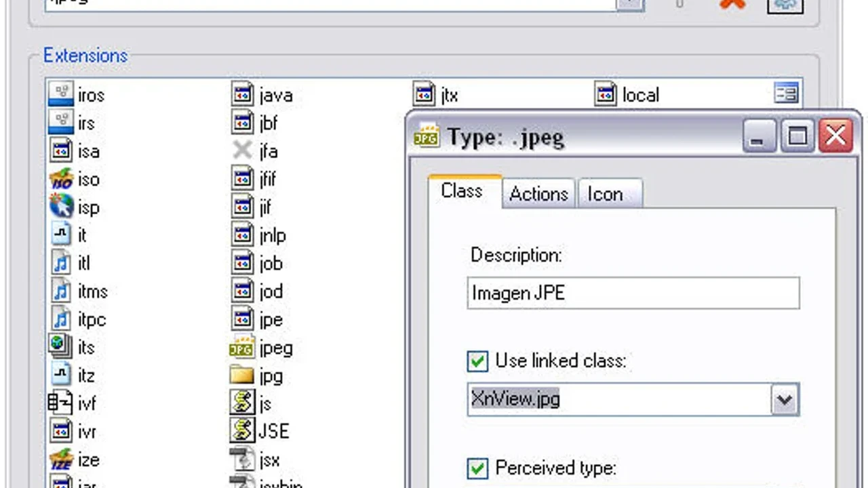Select the jpeg extension icon in list
Viewport: 868px width, 488px height.
[242, 348]
